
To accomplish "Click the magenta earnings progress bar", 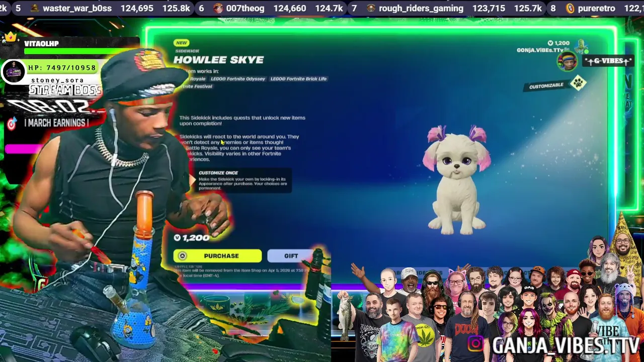I will point(23,149).
